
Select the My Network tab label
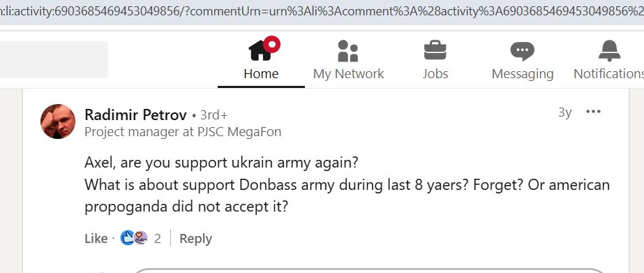pos(348,74)
